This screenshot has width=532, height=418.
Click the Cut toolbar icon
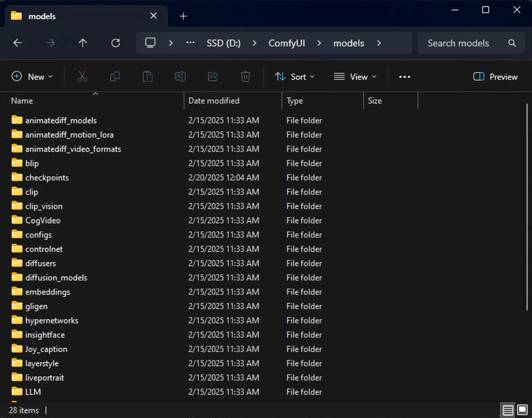click(x=82, y=77)
